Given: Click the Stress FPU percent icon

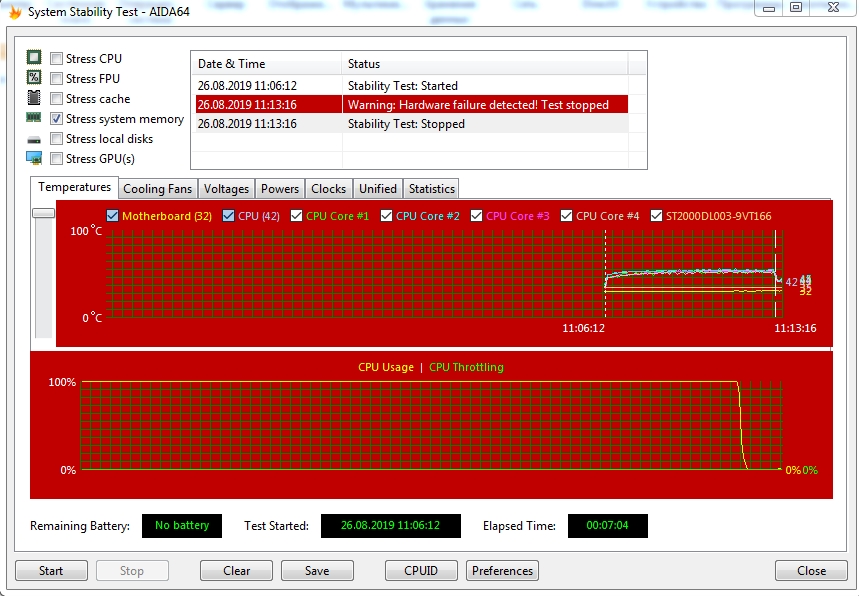Looking at the screenshot, I should [x=34, y=77].
